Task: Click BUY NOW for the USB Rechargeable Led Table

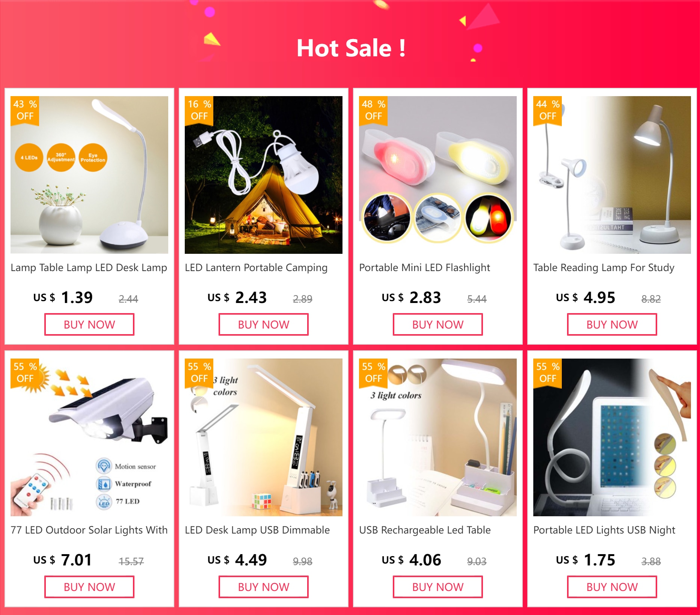Action: 438,587
